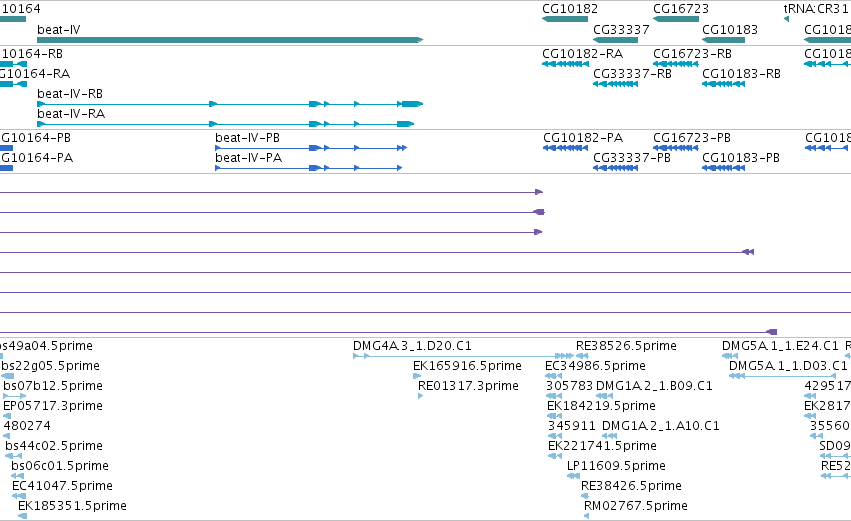Select the RE38426.5prime EST label

tap(631, 486)
